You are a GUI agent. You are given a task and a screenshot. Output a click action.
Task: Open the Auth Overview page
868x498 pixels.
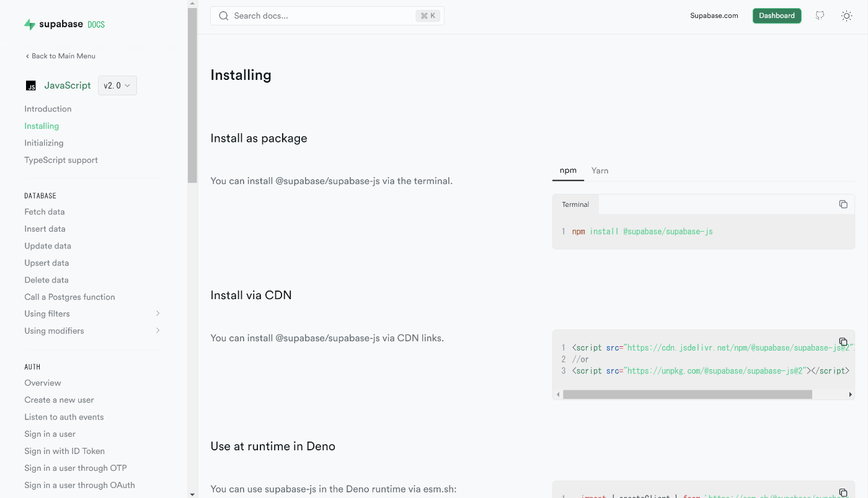click(x=43, y=383)
